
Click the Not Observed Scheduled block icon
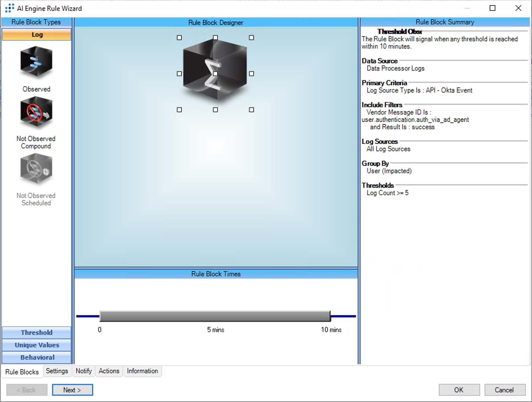[36, 169]
